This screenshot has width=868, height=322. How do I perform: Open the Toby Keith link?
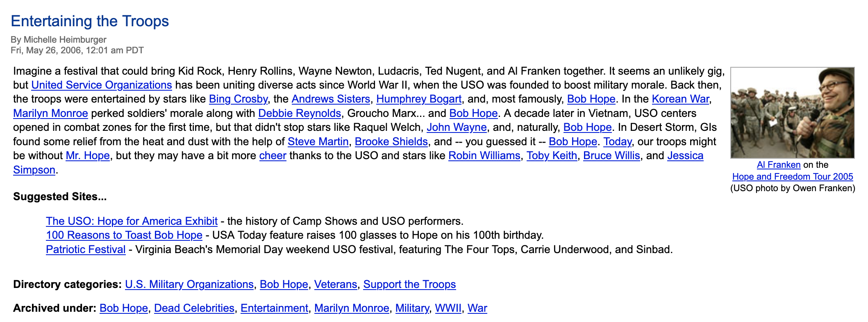click(x=552, y=155)
